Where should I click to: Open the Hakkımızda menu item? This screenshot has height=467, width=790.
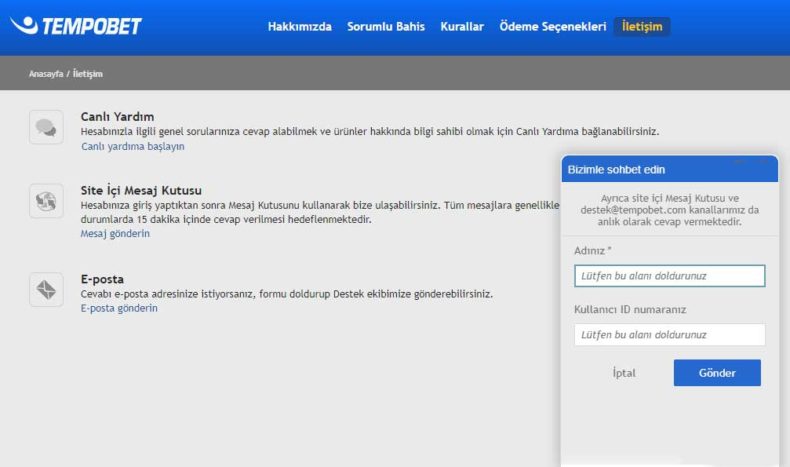300,27
